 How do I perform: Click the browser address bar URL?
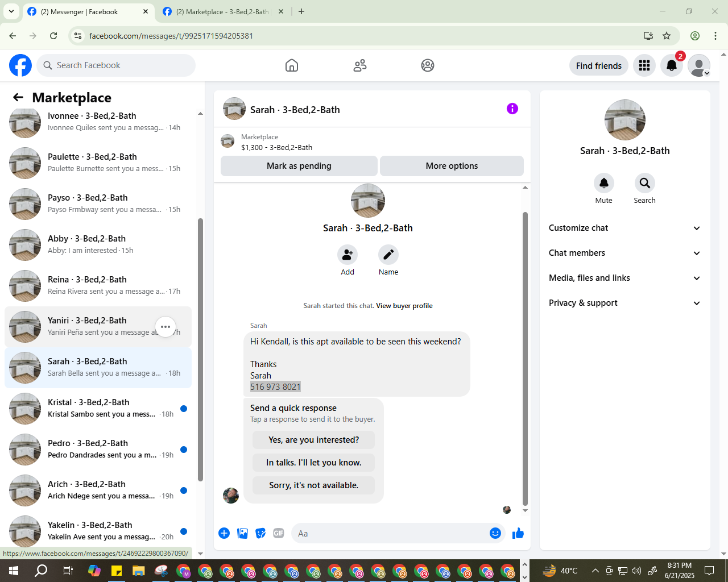171,36
